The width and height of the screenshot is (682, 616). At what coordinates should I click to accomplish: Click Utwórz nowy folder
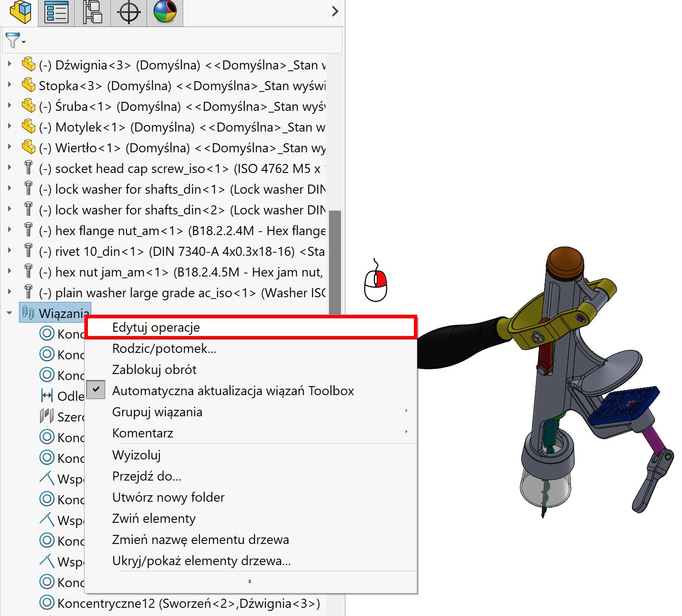[168, 497]
